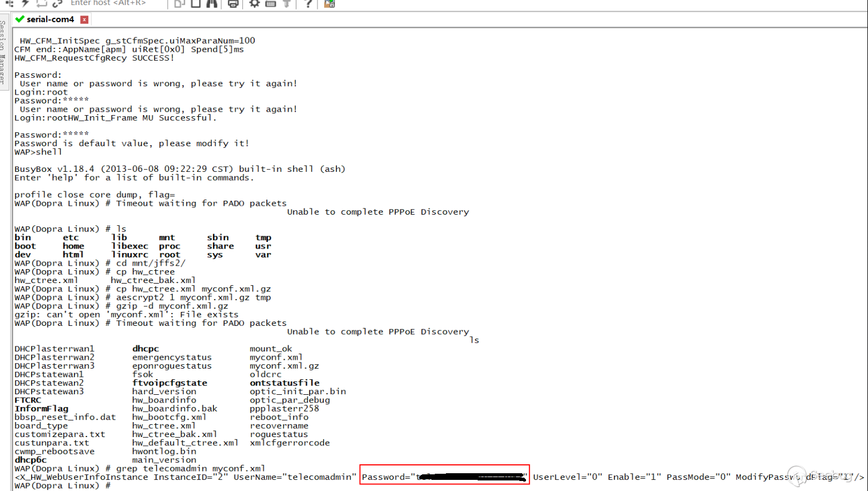Click 'customizepara.txt' file name

[59, 434]
